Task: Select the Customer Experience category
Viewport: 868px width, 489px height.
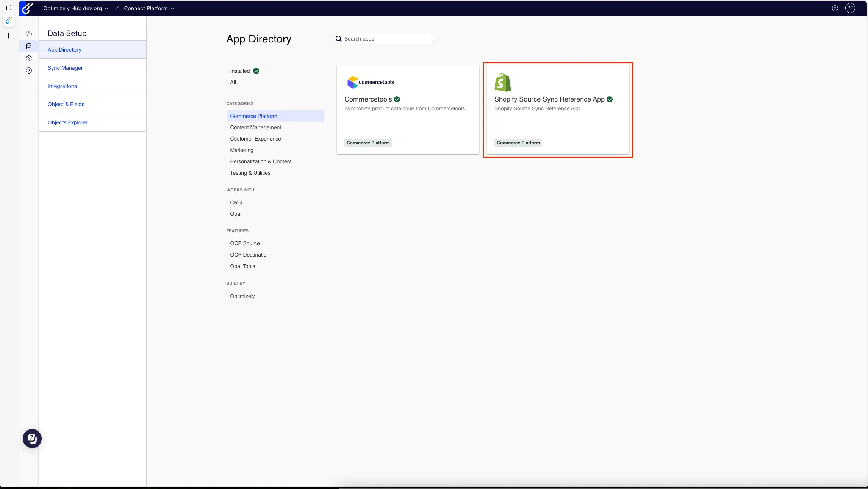Action: point(256,139)
